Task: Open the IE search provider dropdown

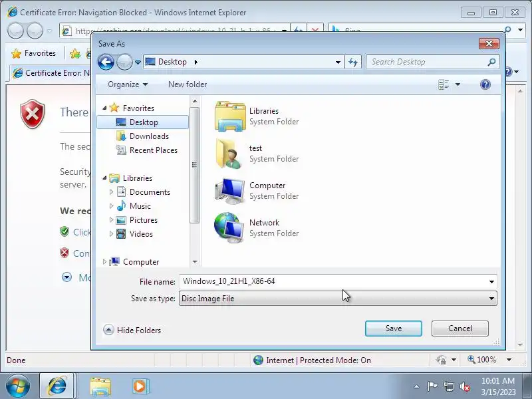Action: click(521, 30)
